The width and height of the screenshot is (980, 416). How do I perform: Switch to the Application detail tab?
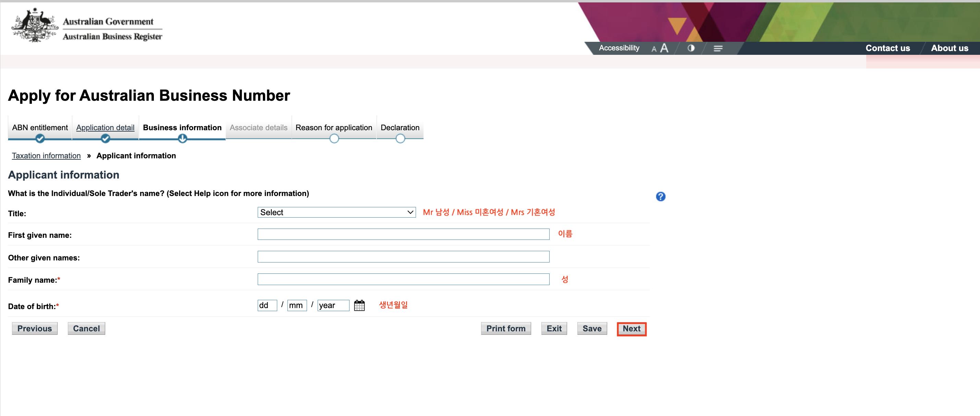105,127
